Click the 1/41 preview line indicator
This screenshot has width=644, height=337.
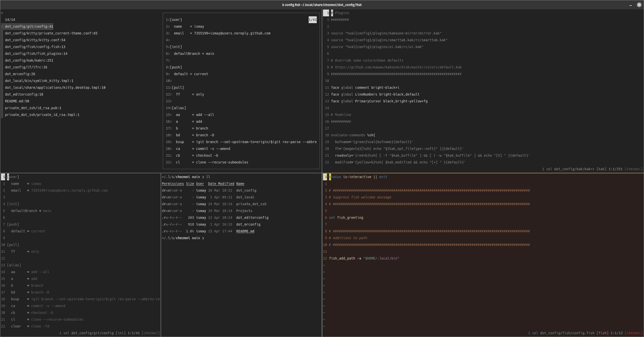(313, 20)
